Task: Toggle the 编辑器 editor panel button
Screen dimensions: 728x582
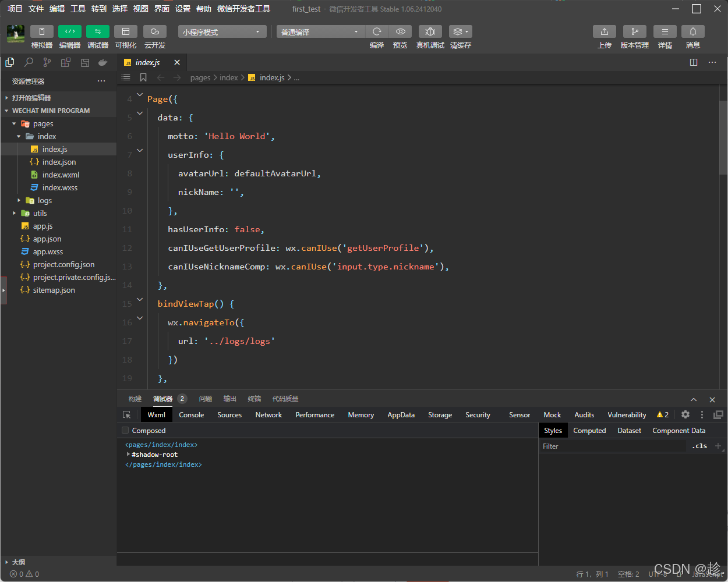Action: tap(69, 31)
